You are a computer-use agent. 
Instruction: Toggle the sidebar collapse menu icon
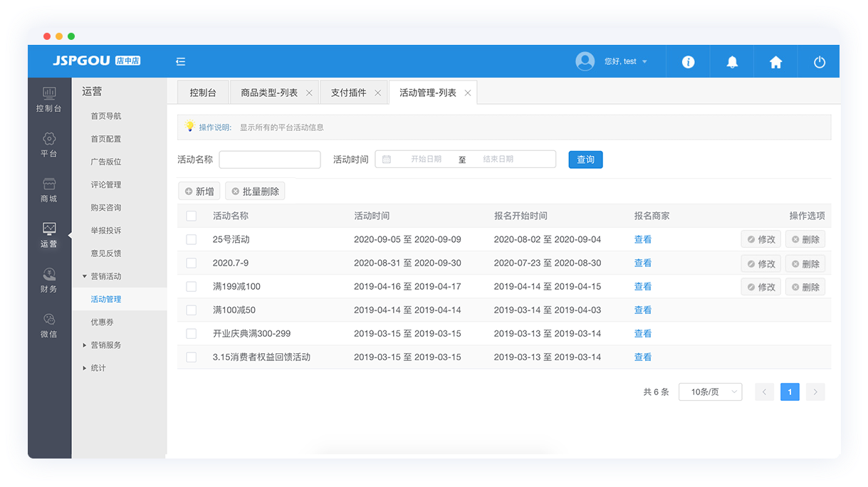(181, 62)
